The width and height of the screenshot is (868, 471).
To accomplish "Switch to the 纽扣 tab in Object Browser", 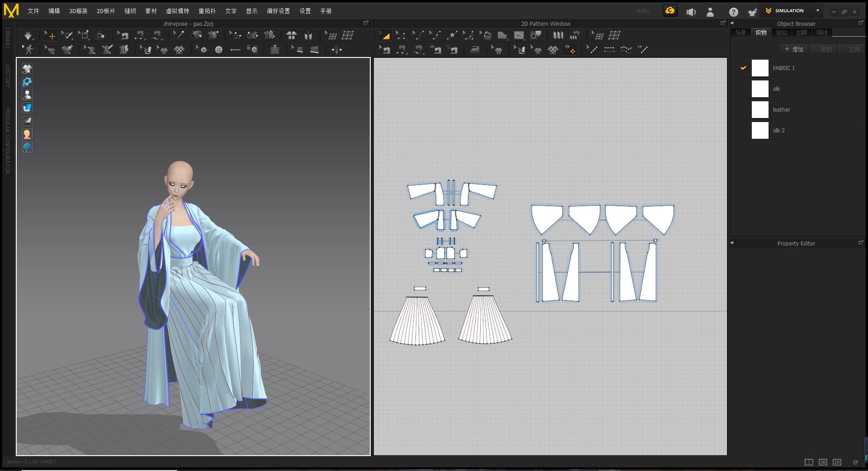I will coord(781,33).
